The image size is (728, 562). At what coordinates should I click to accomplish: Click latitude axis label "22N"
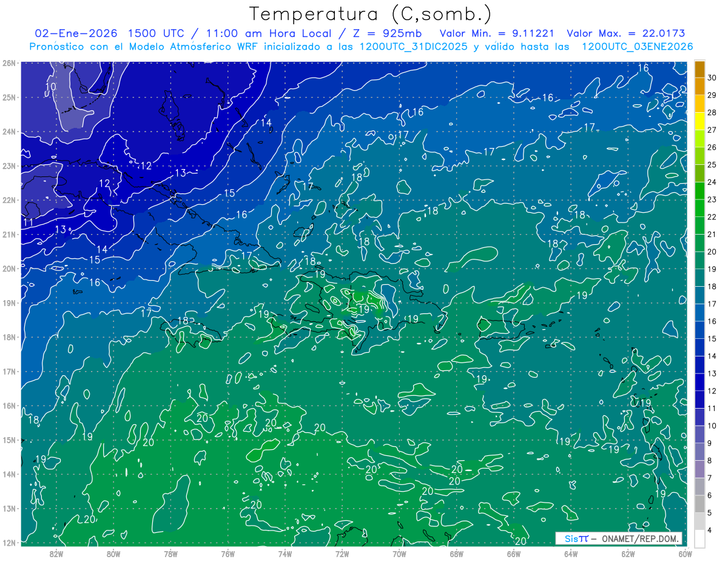(x=8, y=200)
